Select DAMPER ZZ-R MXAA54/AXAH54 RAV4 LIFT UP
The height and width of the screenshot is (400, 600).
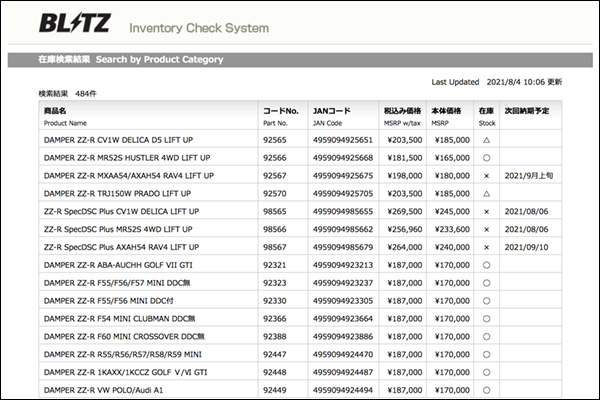(129, 176)
